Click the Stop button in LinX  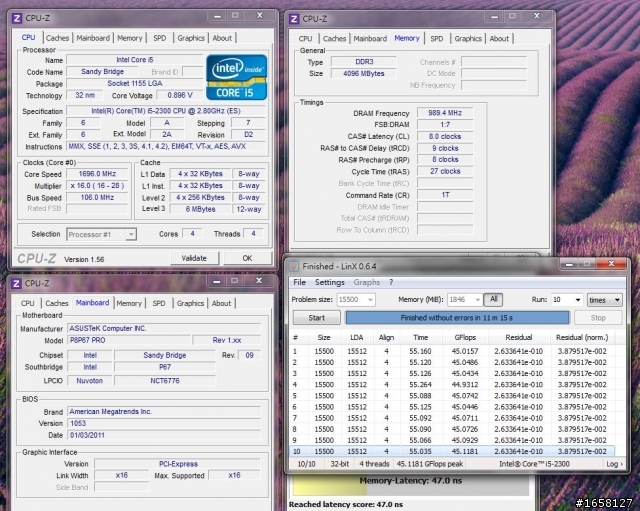[598, 318]
